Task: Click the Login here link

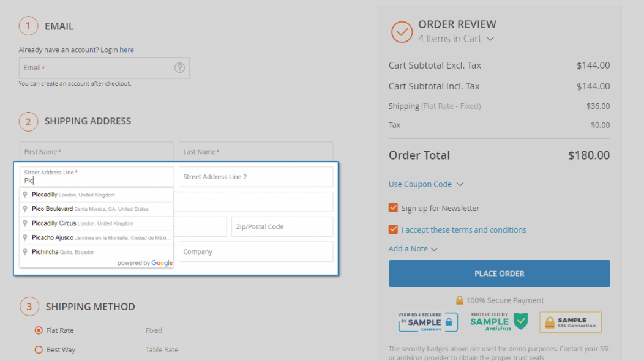Action: pos(127,50)
